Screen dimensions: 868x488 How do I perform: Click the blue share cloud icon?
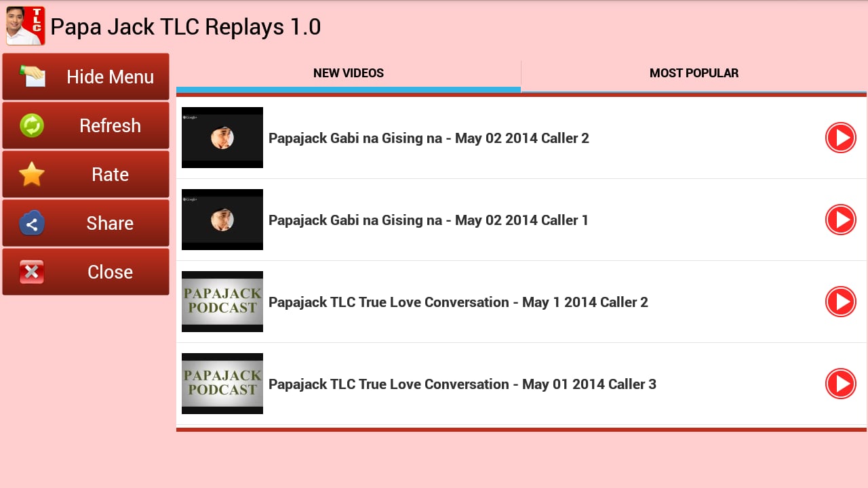(32, 223)
